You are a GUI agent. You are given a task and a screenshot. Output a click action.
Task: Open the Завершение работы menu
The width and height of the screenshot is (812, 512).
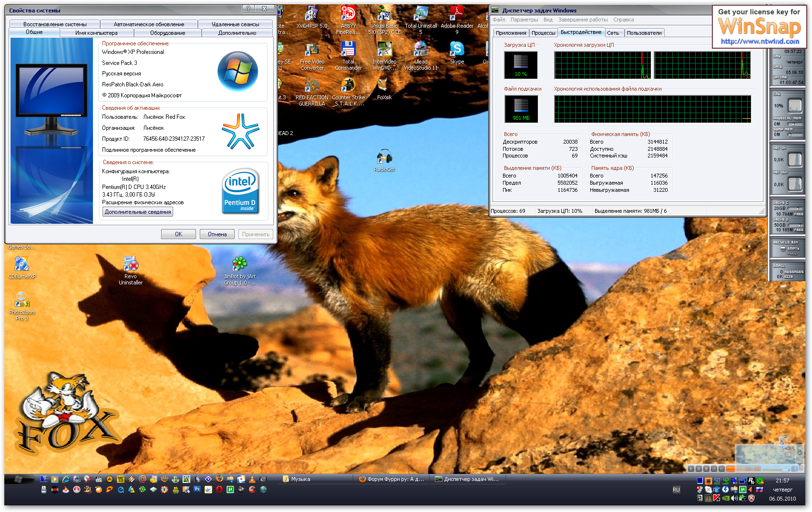pos(583,20)
